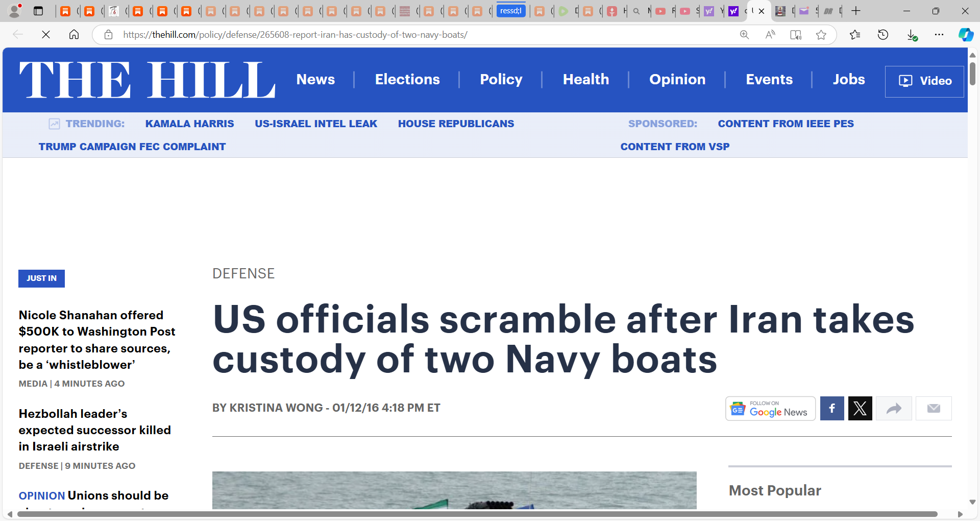Viewport: 980px width, 521px height.
Task: Open downloads icon in toolbar
Action: [912, 35]
